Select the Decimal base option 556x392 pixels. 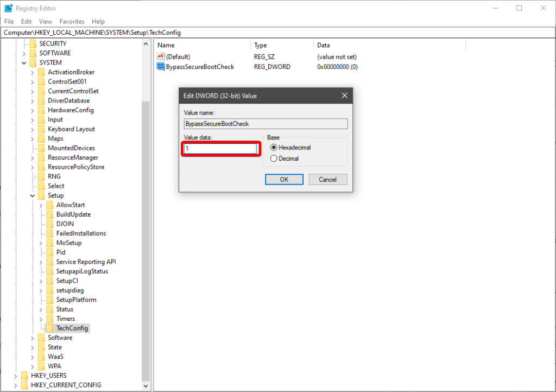coord(274,159)
